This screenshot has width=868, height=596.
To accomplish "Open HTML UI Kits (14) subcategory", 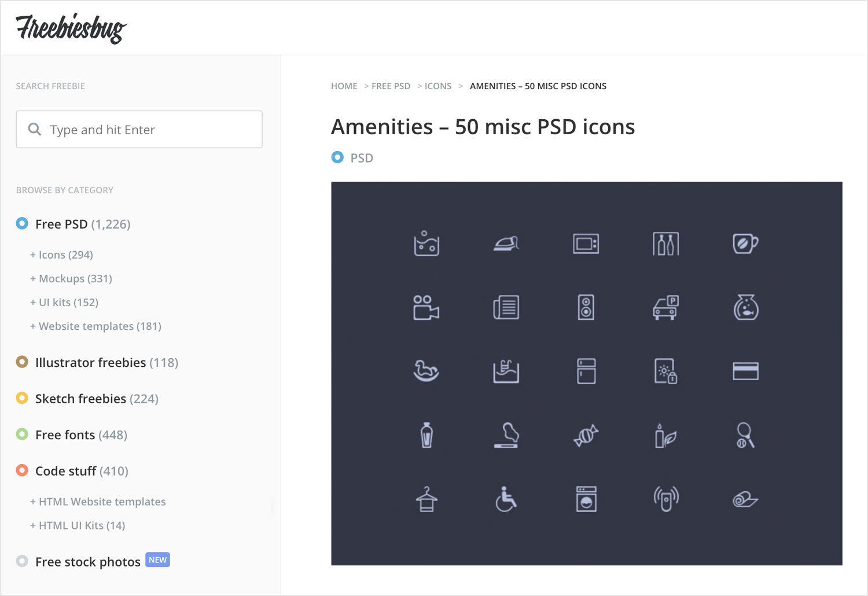I will click(78, 525).
